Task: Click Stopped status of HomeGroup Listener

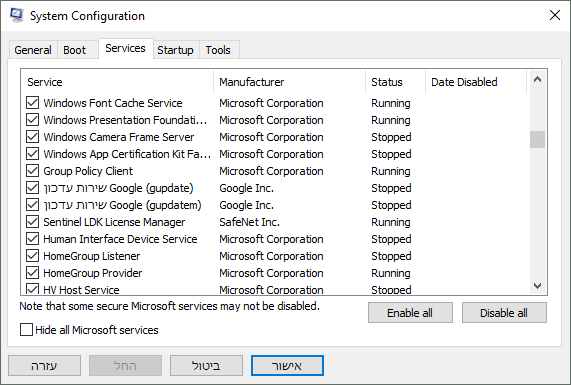Action: click(391, 256)
